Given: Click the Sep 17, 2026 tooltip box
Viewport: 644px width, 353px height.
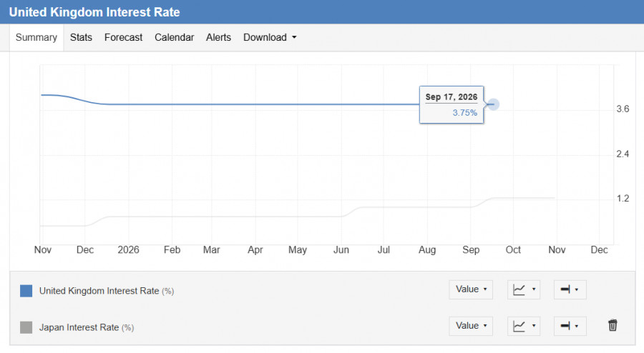Looking at the screenshot, I should pos(452,104).
